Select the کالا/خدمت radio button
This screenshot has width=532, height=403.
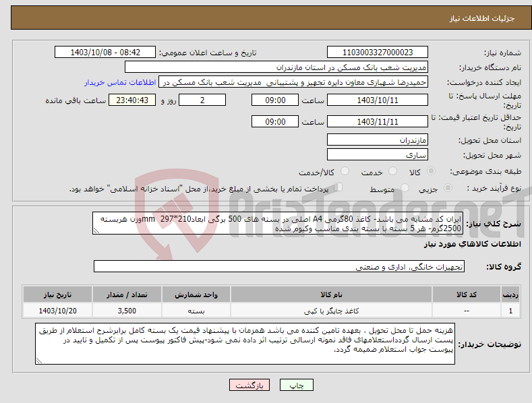(345, 171)
